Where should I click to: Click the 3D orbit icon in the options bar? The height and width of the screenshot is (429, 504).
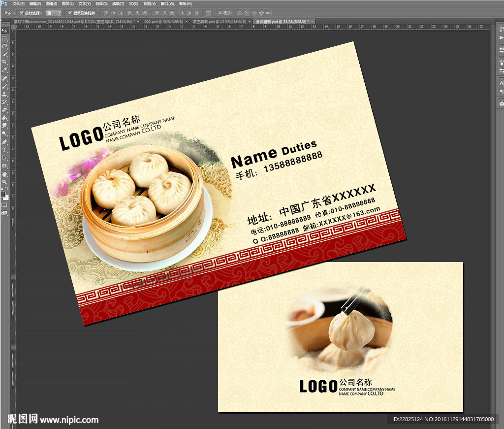click(x=239, y=13)
